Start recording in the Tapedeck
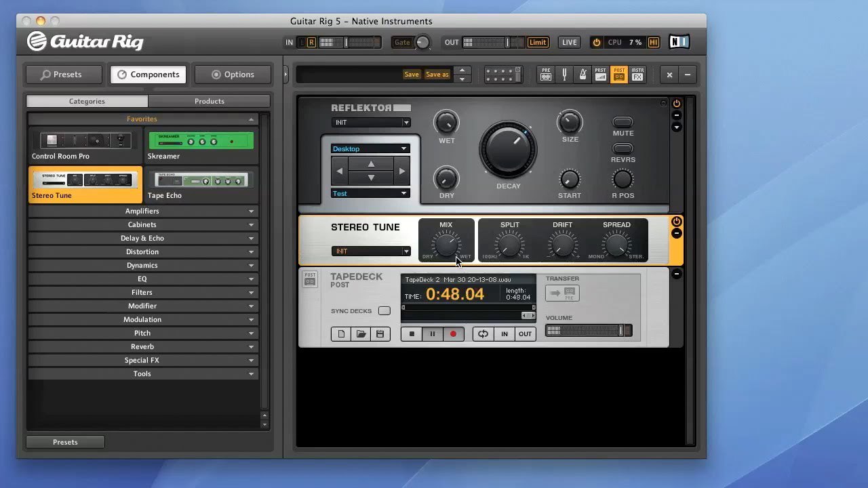The width and height of the screenshot is (868, 488). pos(453,333)
